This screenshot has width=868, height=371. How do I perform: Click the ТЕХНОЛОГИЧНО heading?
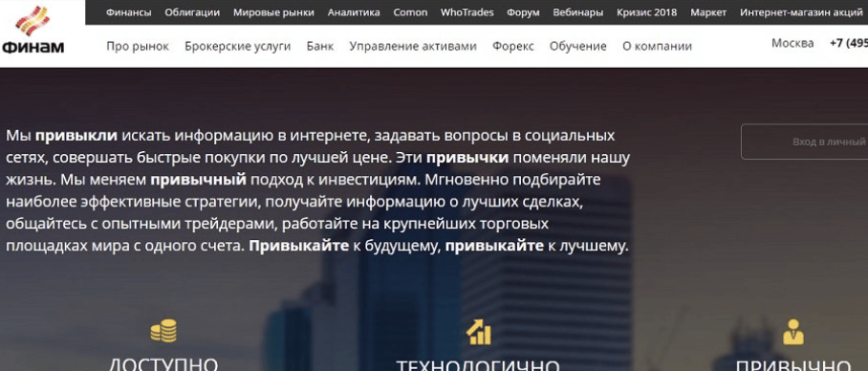(x=478, y=365)
